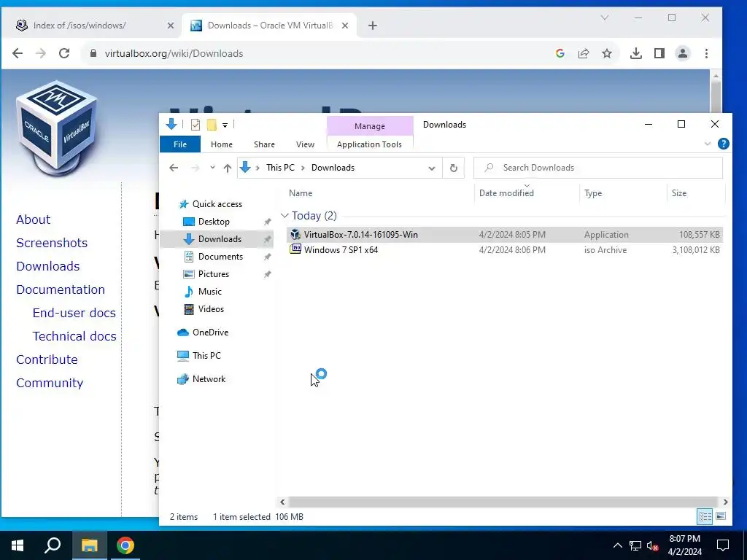This screenshot has height=560, width=747.
Task: Open address bar history dropdown
Action: pos(432,168)
